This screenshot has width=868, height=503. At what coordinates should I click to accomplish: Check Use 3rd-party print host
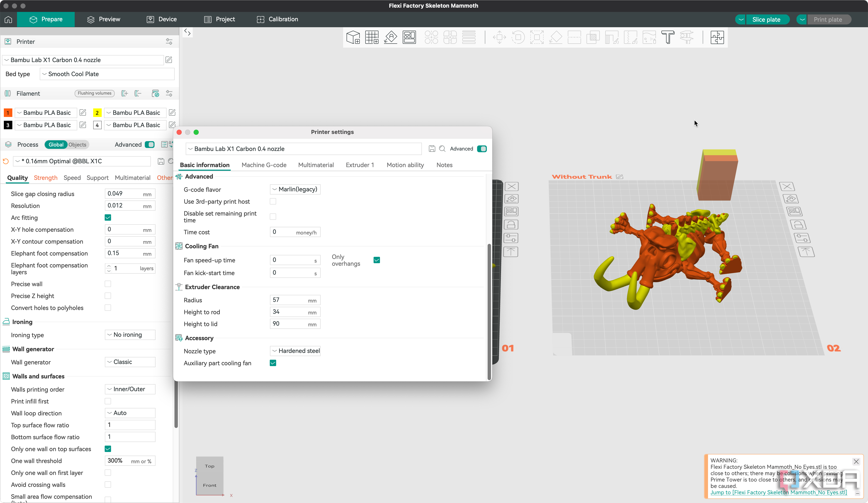tap(273, 201)
